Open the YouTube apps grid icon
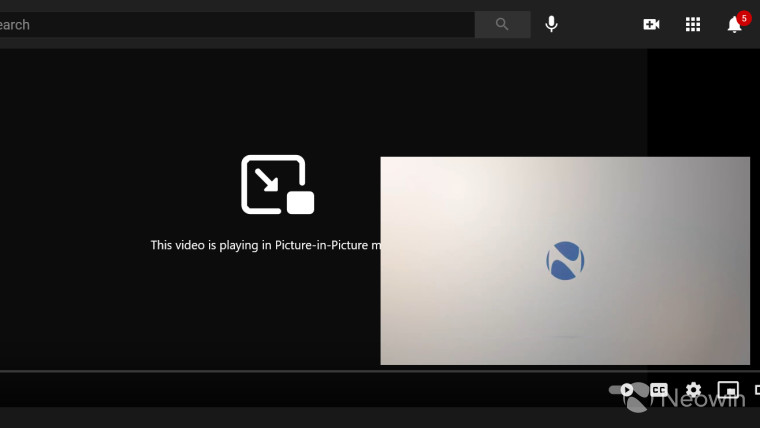 click(x=693, y=24)
